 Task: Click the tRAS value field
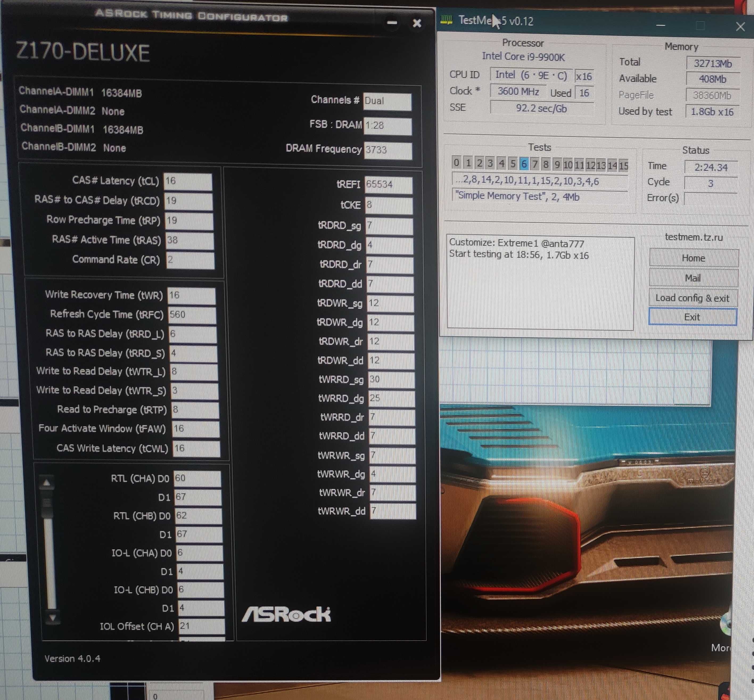tap(190, 241)
